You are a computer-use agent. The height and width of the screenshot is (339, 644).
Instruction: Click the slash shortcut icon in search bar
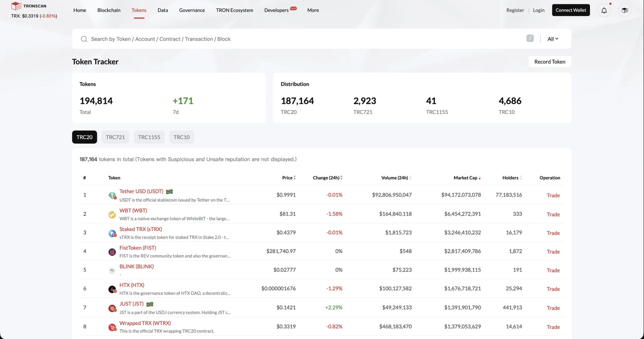pyautogui.click(x=530, y=38)
